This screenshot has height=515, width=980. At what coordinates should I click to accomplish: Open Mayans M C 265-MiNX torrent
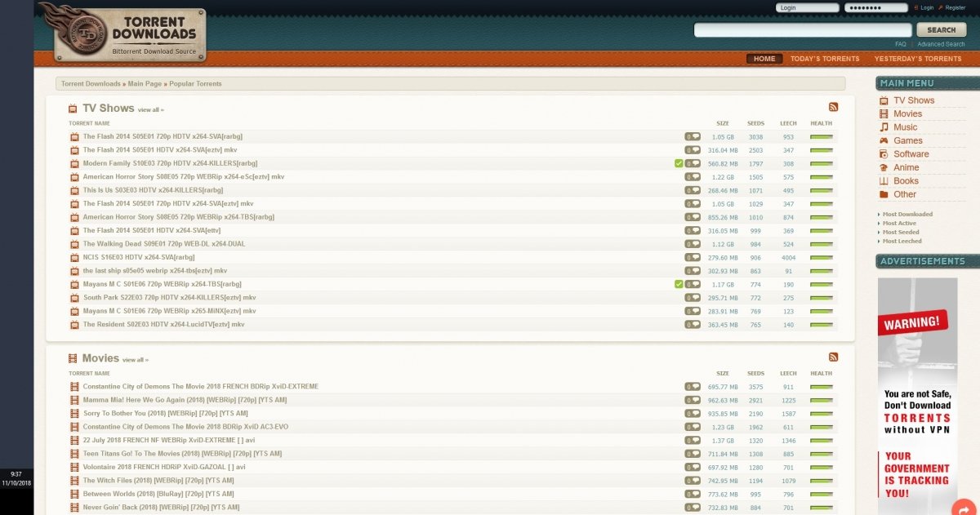click(169, 311)
